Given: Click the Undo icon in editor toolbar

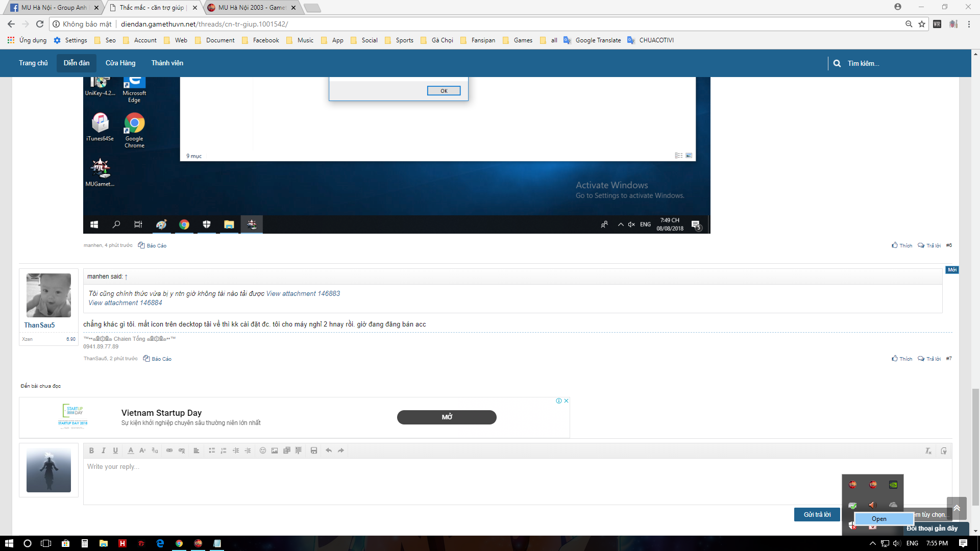Looking at the screenshot, I should click(329, 450).
